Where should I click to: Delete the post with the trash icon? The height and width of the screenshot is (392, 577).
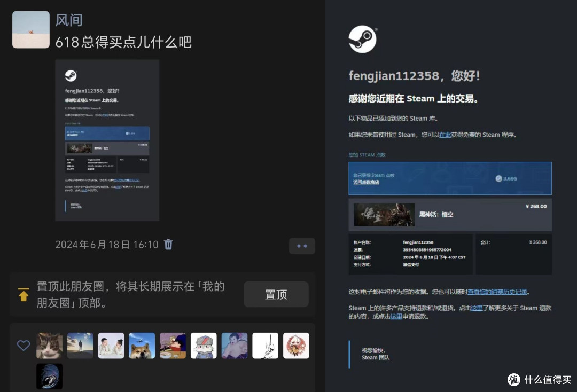point(168,245)
